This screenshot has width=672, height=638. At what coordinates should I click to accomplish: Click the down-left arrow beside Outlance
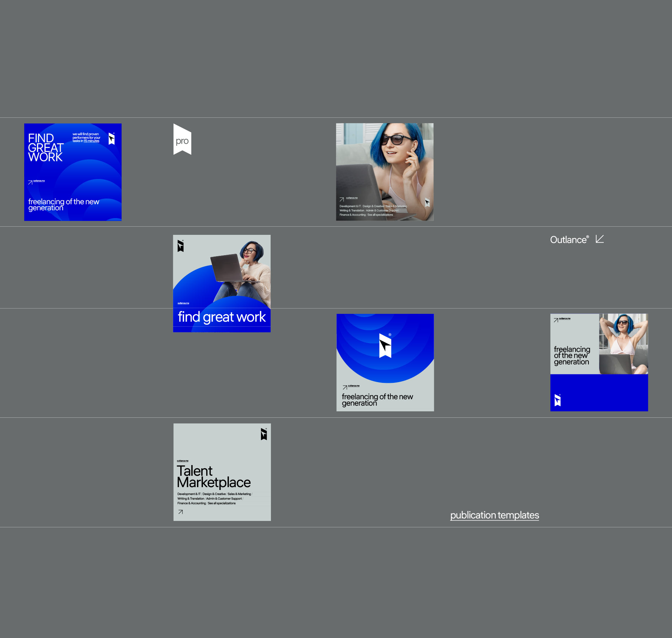click(x=599, y=239)
